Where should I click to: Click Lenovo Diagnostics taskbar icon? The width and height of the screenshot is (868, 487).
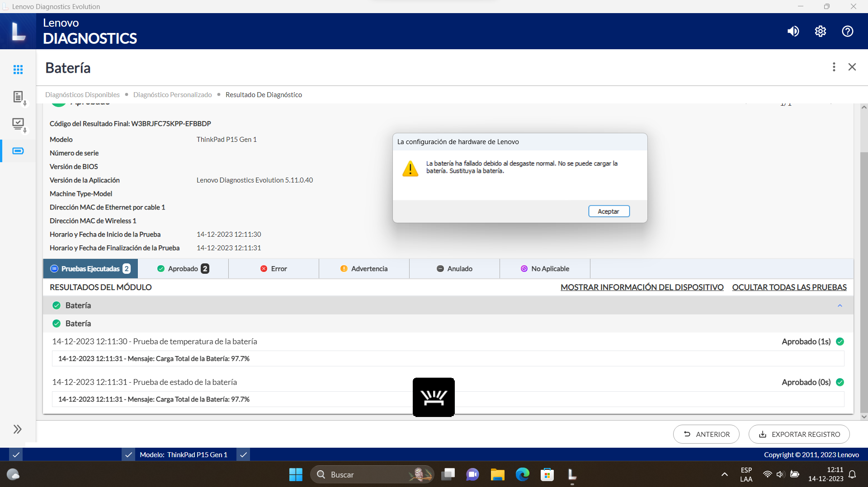point(572,474)
